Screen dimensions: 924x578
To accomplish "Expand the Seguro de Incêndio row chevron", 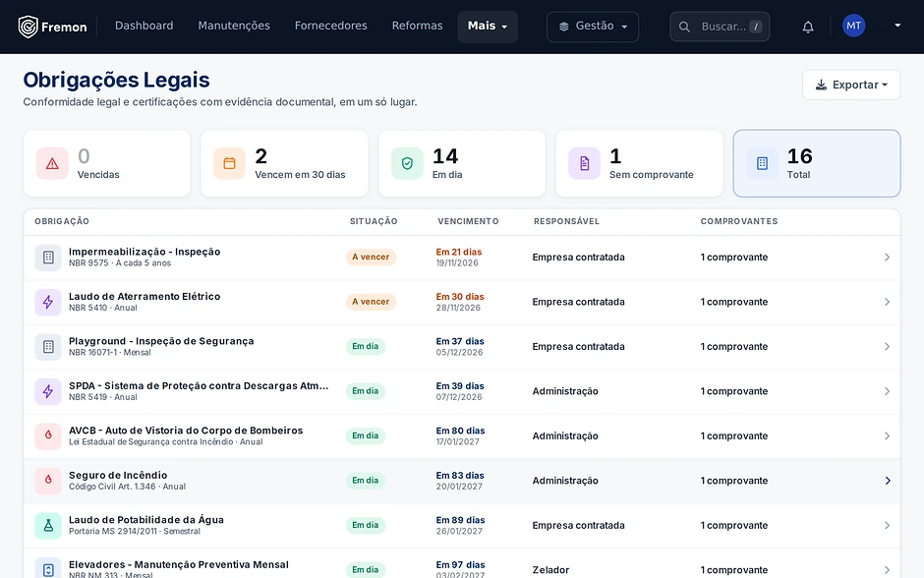I will tap(887, 481).
